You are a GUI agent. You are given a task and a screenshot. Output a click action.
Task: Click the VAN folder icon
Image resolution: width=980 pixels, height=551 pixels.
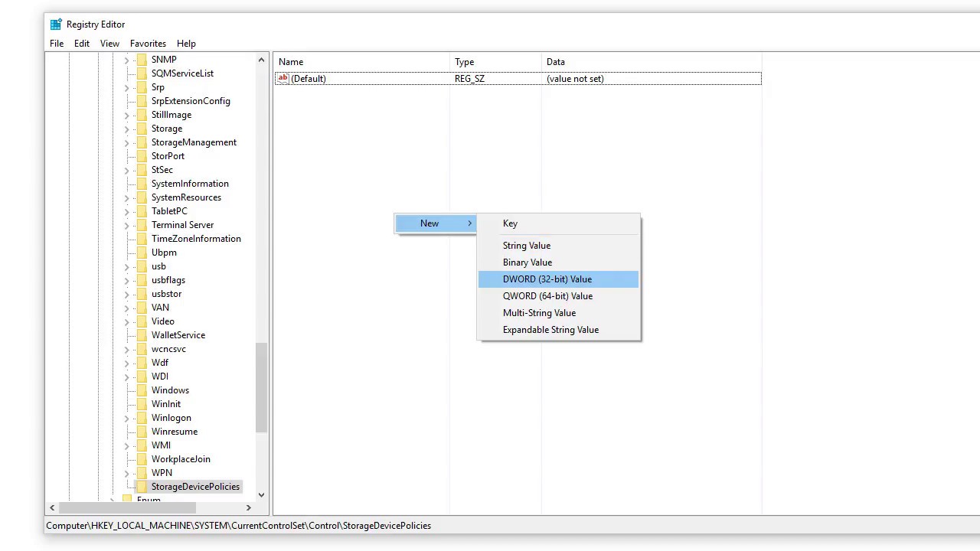(x=142, y=308)
